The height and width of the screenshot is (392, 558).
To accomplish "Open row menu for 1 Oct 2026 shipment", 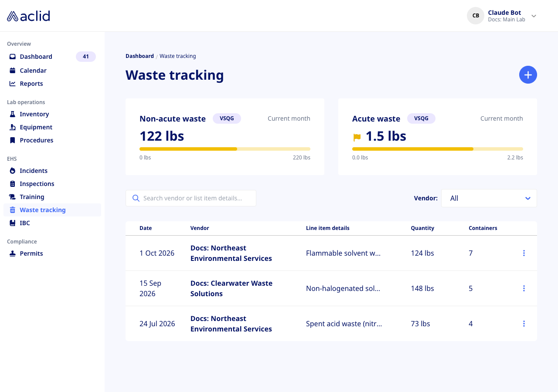I will 524,253.
